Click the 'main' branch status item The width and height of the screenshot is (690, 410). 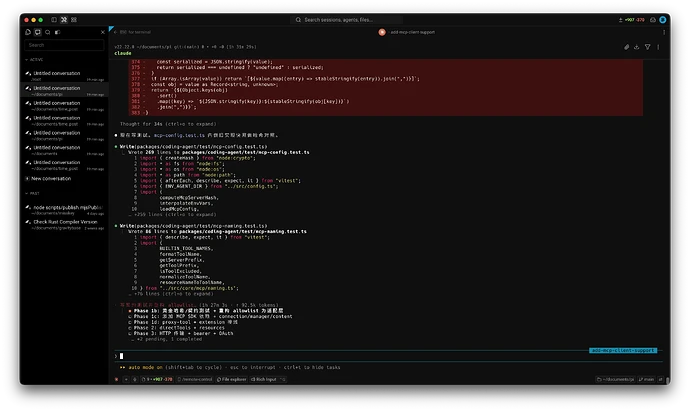[x=646, y=379]
